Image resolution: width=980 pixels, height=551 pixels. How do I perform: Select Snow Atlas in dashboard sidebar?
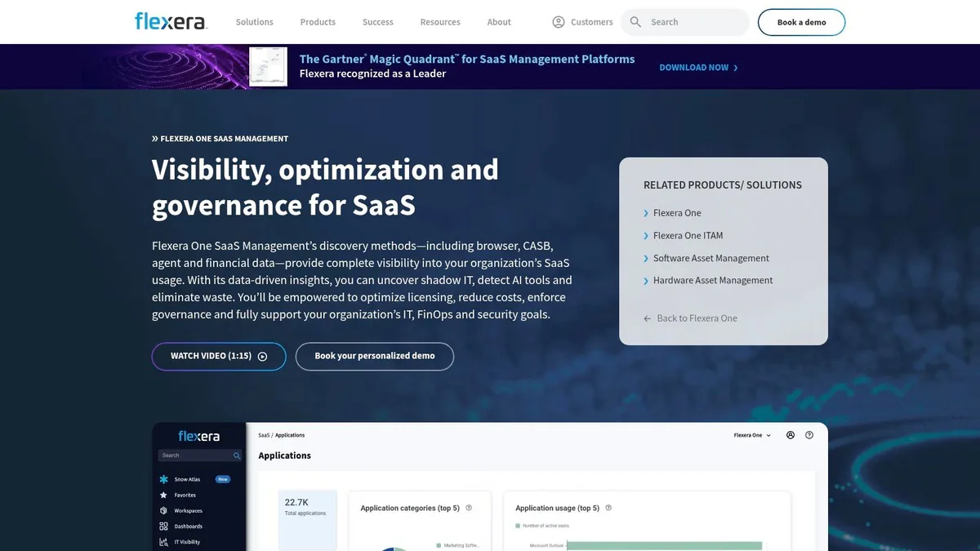tap(187, 479)
